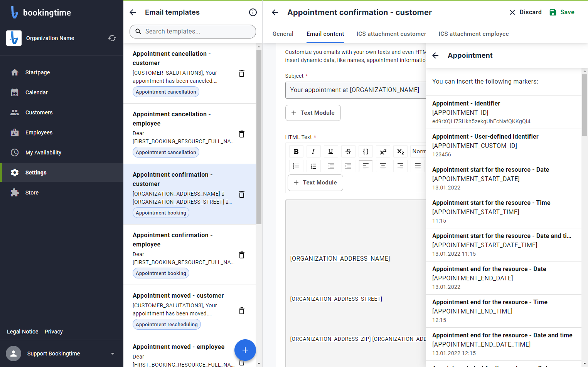Click the user avatar icon
588x367 pixels.
pyautogui.click(x=13, y=354)
